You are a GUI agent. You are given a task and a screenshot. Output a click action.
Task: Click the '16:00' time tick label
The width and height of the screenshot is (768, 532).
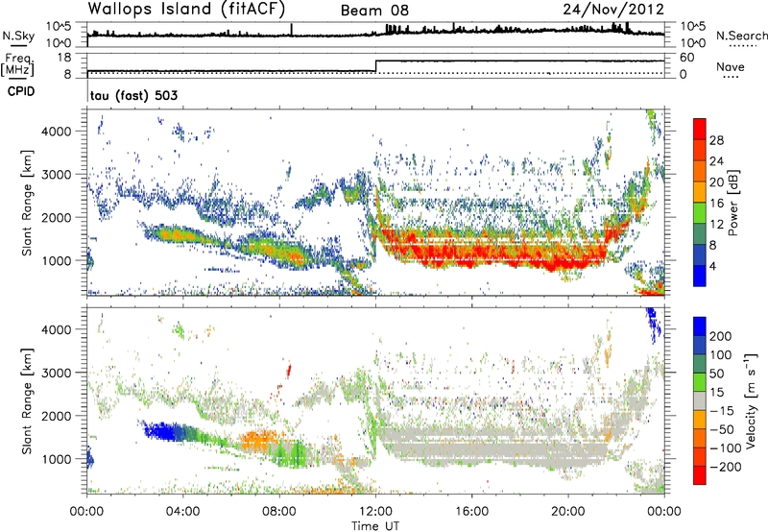pyautogui.click(x=472, y=512)
